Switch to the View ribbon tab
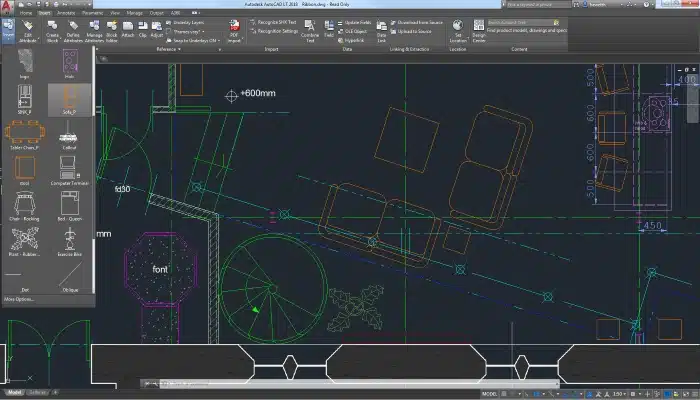 115,13
